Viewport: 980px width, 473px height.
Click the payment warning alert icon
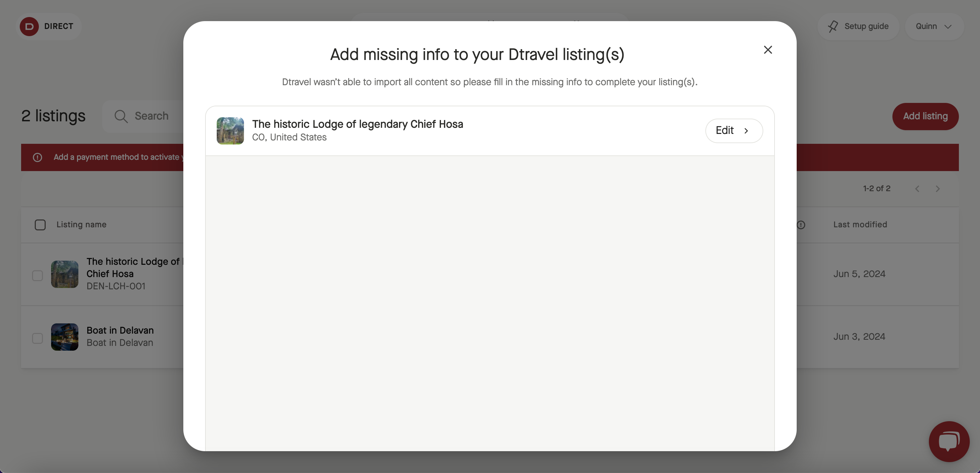coord(37,157)
